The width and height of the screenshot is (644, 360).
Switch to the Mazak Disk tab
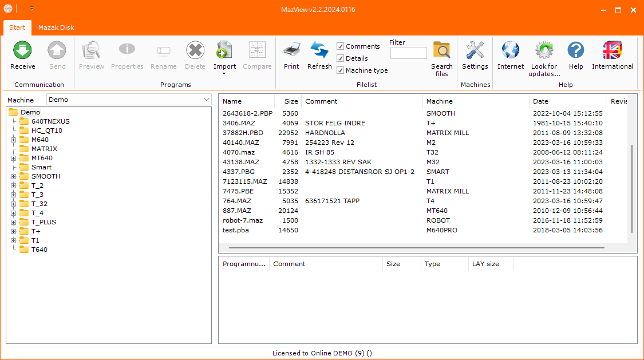[x=56, y=27]
